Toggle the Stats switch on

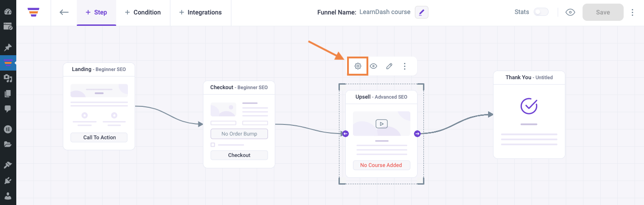pos(541,12)
